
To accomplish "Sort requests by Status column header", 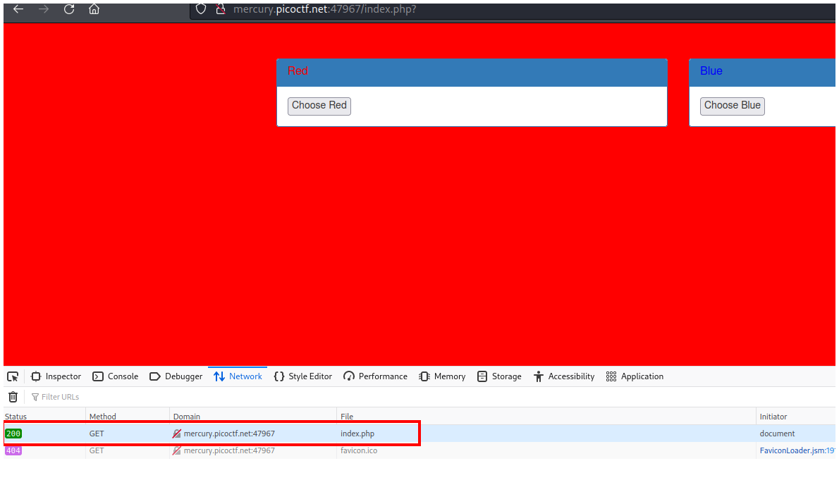I will [x=16, y=417].
